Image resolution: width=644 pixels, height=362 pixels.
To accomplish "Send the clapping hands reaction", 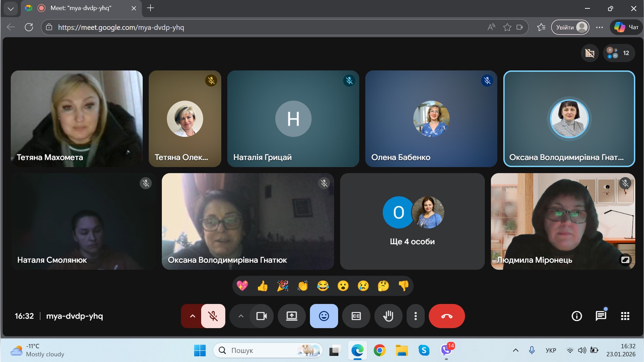I will (303, 286).
